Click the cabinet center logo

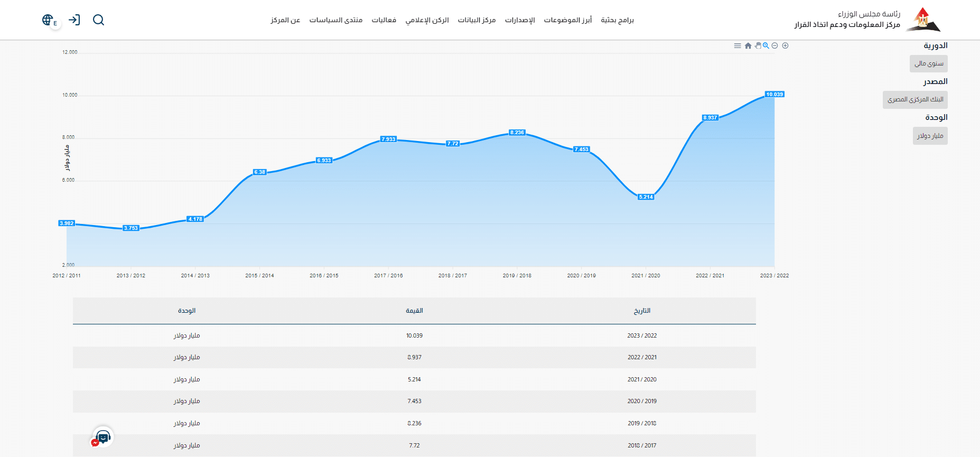point(923,20)
